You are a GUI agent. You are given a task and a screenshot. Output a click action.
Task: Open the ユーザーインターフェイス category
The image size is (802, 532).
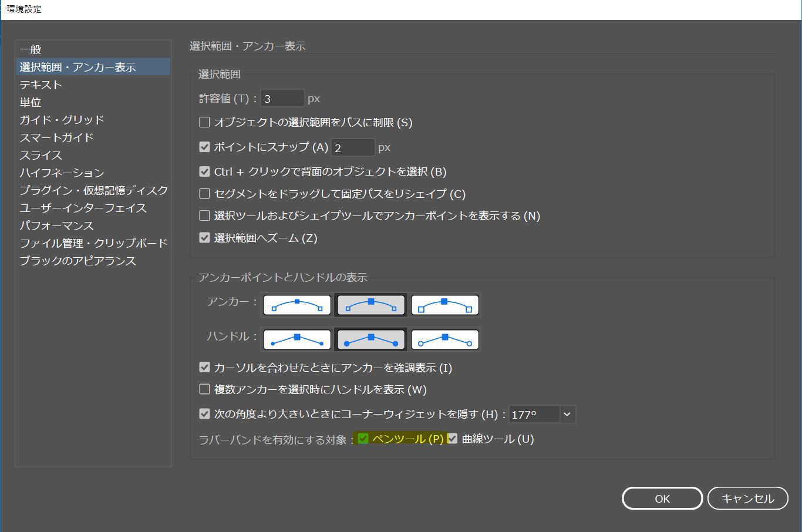[93, 208]
